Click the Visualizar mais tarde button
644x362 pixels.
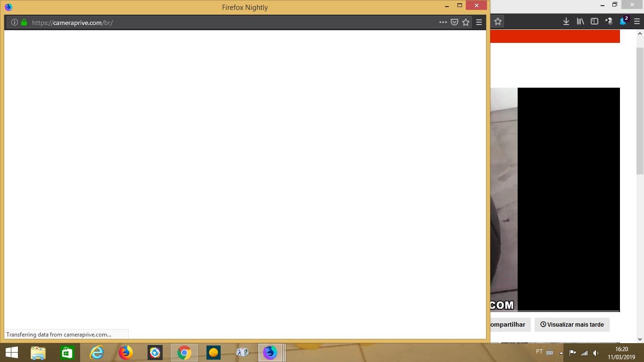pyautogui.click(x=572, y=325)
